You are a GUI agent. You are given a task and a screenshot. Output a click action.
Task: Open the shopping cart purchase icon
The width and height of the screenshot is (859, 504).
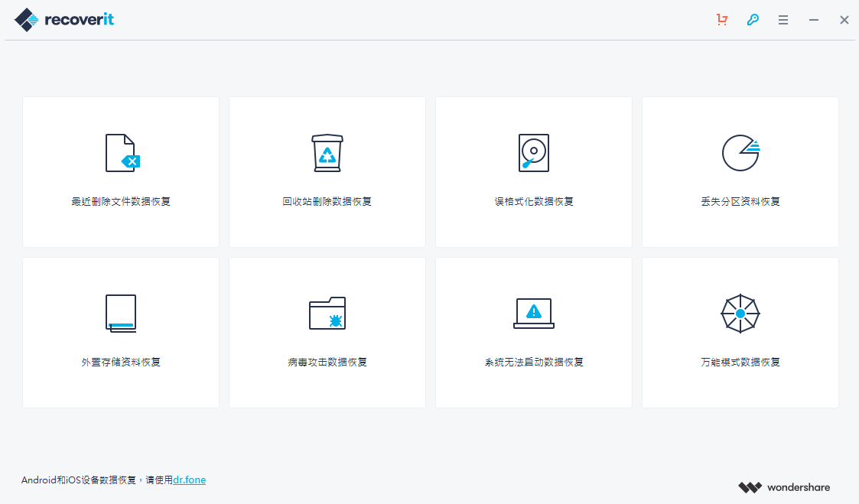(x=722, y=20)
